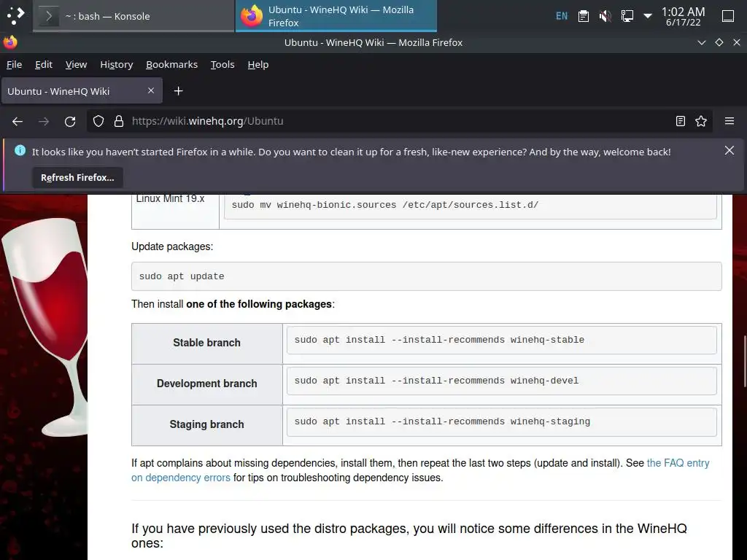Open a new tab with plus button
747x560 pixels.
tap(178, 91)
